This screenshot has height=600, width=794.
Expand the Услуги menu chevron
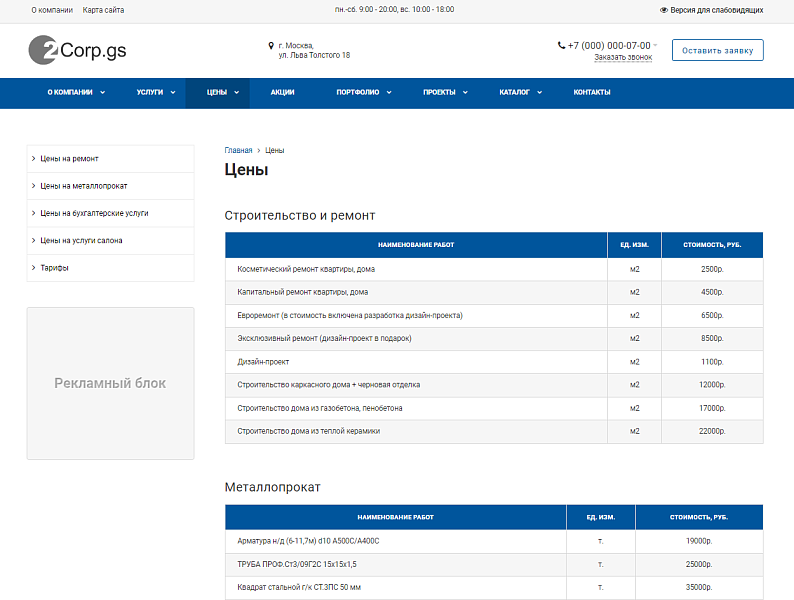(x=173, y=93)
